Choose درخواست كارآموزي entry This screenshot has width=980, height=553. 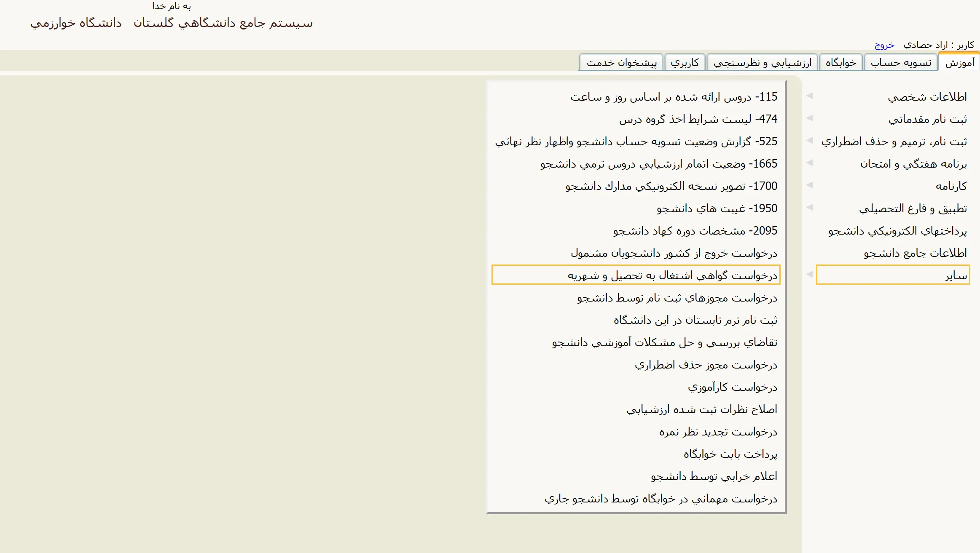(732, 387)
